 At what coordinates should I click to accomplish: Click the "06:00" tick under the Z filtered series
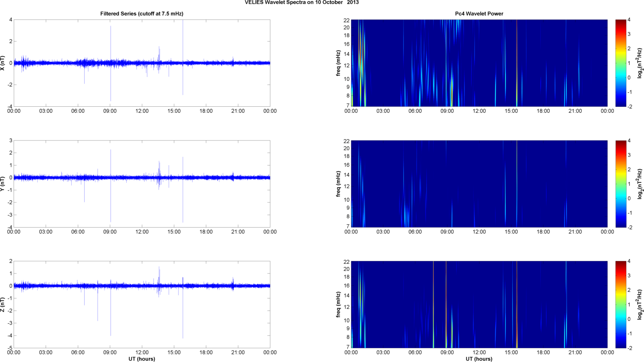click(x=78, y=352)
